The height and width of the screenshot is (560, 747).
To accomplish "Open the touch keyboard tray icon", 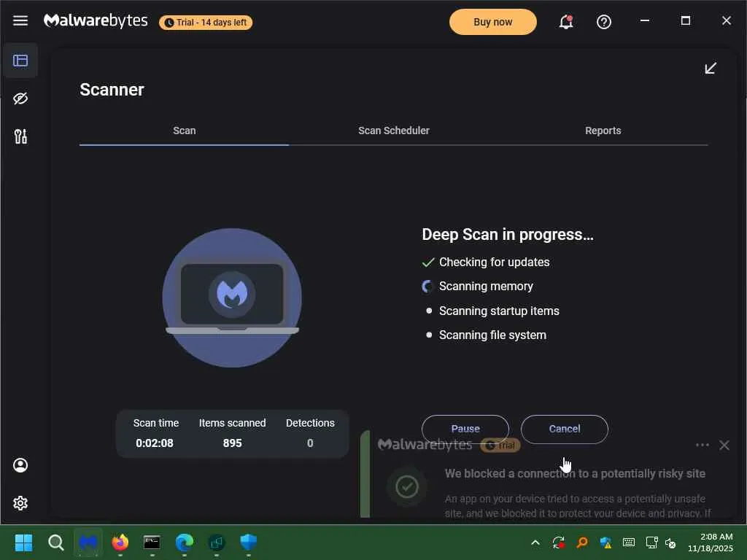I will 629,542.
